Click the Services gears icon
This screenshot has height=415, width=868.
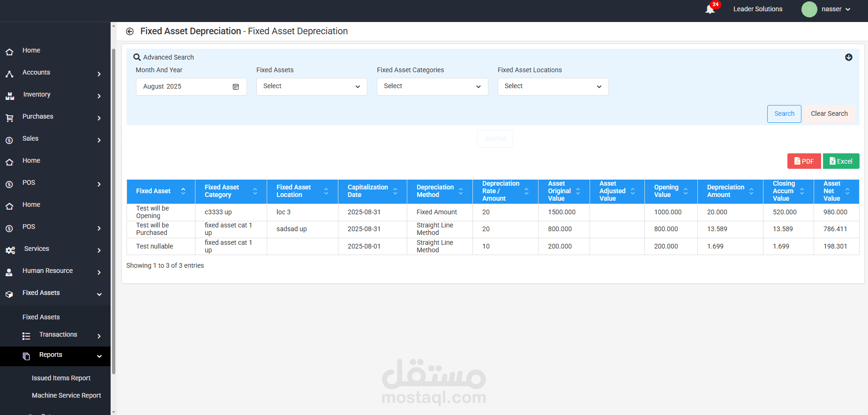coord(10,250)
